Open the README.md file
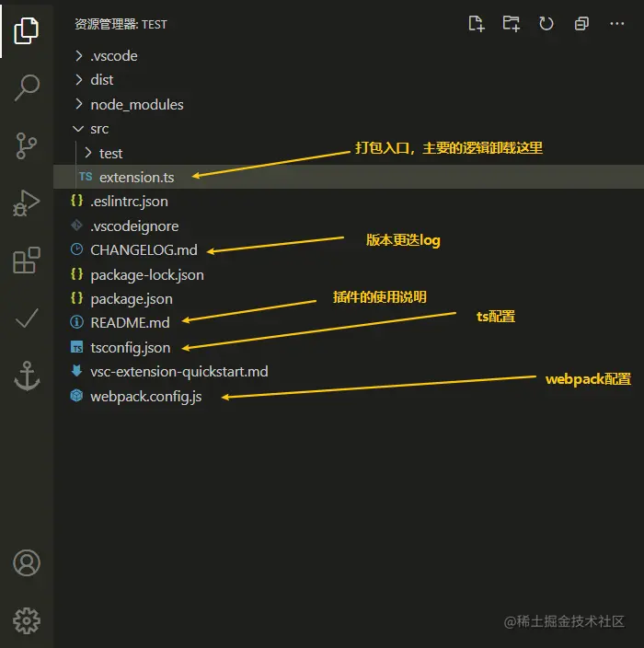644x648 pixels. pos(130,323)
